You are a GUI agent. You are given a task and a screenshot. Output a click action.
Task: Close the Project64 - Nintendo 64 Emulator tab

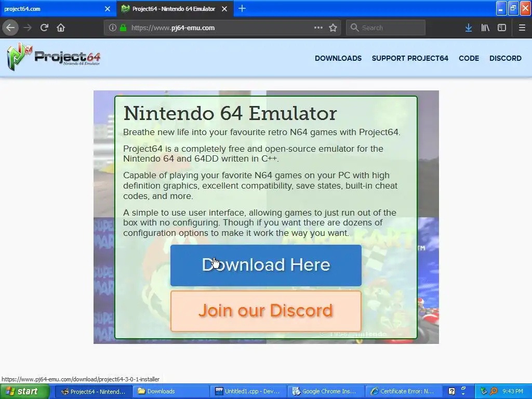tap(224, 9)
